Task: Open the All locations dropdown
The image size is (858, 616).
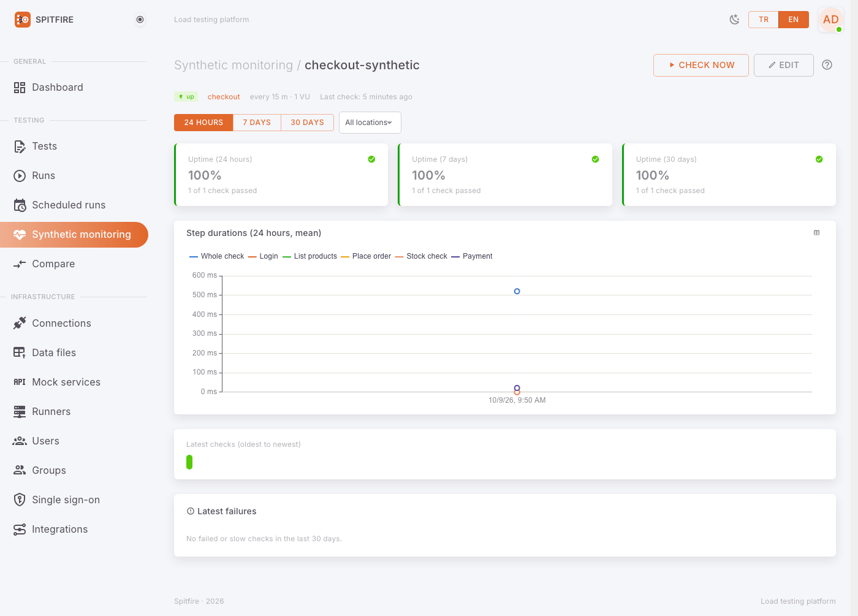Action: pyautogui.click(x=370, y=123)
